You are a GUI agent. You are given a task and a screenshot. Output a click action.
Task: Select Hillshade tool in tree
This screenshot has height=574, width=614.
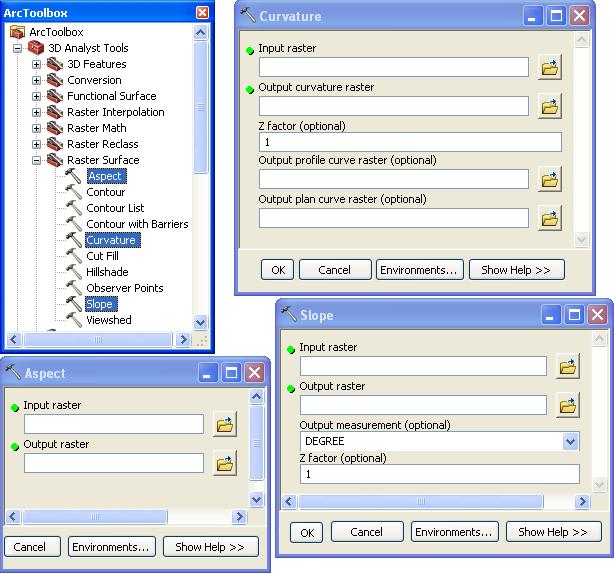pos(107,272)
